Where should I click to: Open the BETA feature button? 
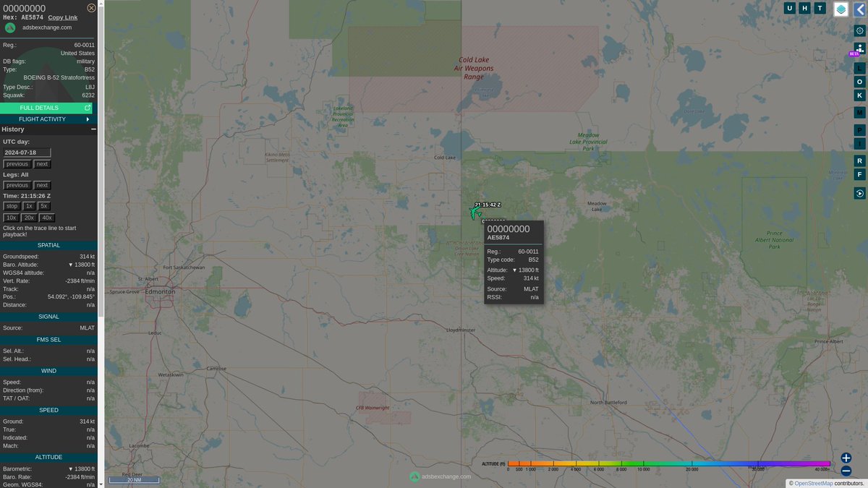[859, 49]
